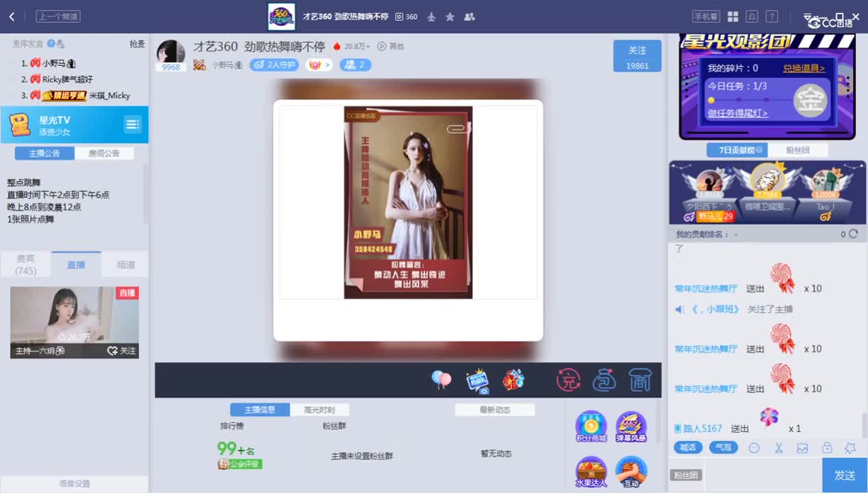868x493 pixels.
Task: Click the scissors screenshot icon in chat toolbar
Action: [778, 448]
